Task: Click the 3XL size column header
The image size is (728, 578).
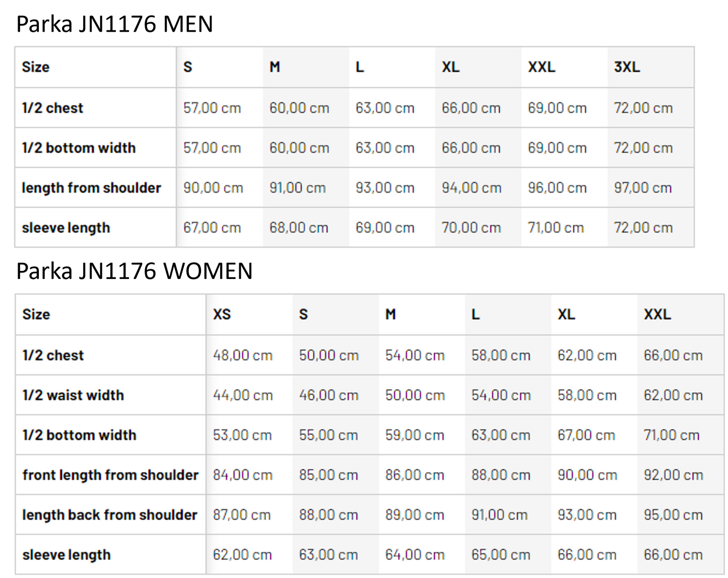Action: pos(627,67)
